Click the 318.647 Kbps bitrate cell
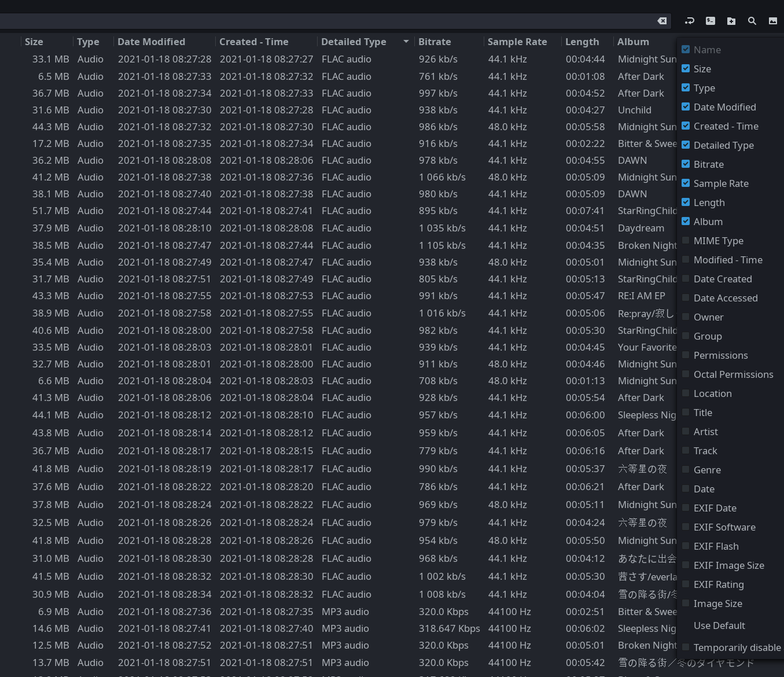784x677 pixels. pos(450,628)
